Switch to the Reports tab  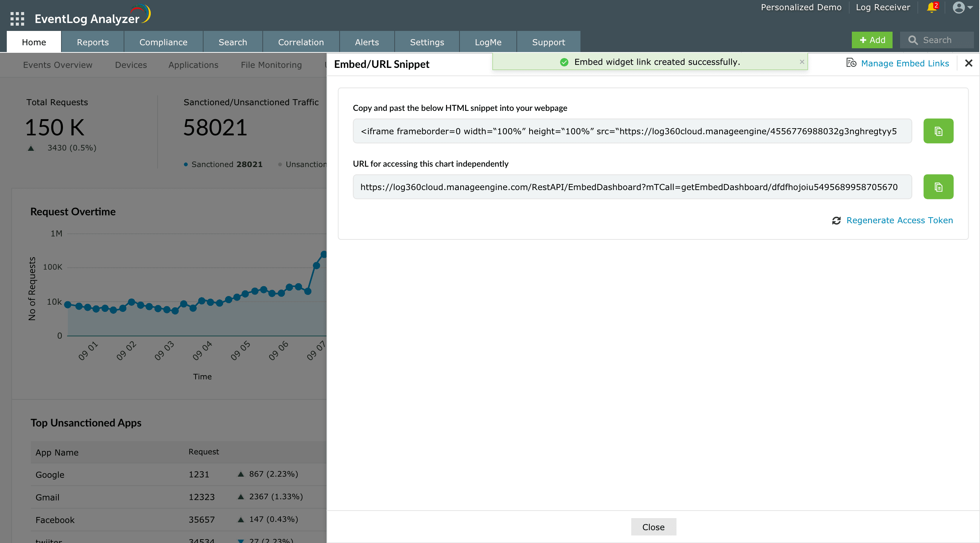tap(92, 42)
